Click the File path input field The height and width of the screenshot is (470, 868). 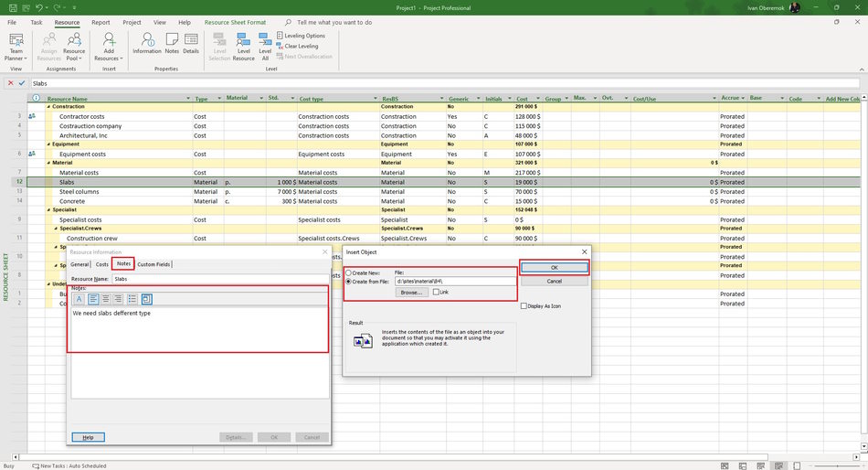[455, 282]
